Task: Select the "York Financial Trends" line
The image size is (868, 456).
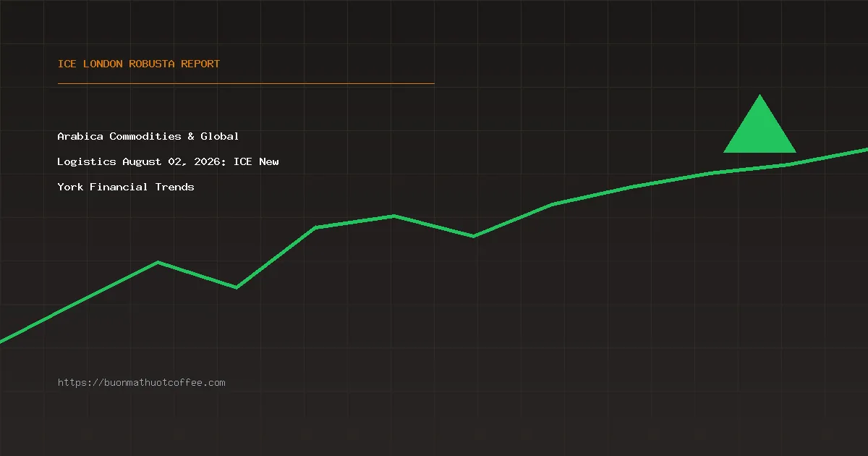Action: pyautogui.click(x=126, y=187)
